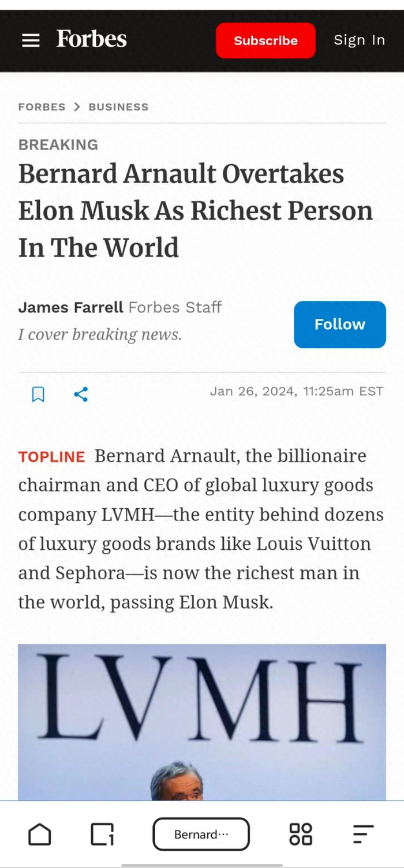Go to the BUSINESS section breadcrumb
404x868 pixels.
pos(118,107)
